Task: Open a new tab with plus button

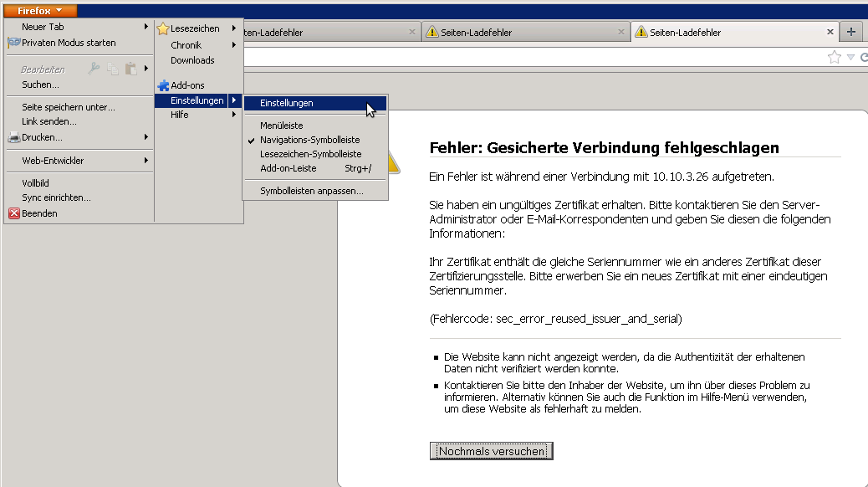Action: pos(851,32)
